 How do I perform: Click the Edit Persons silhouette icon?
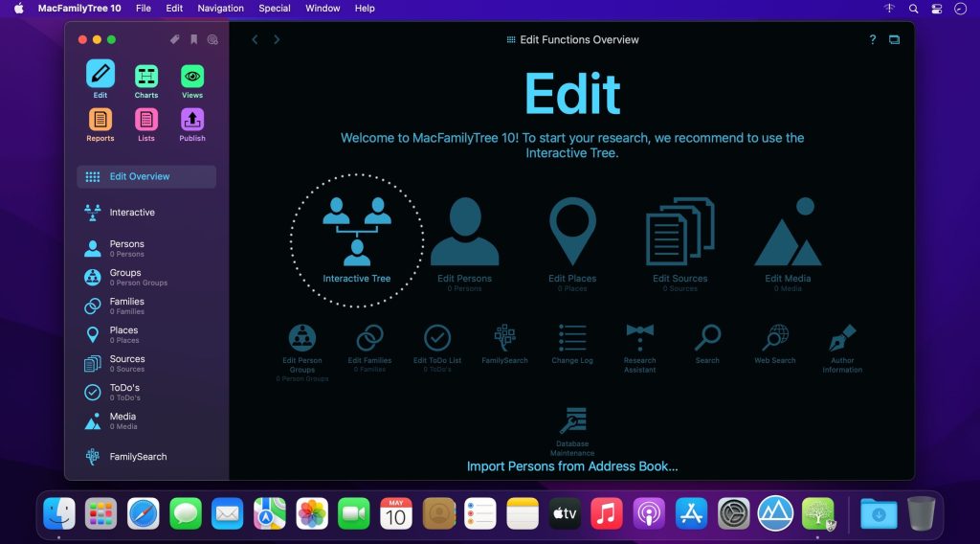[x=464, y=233]
